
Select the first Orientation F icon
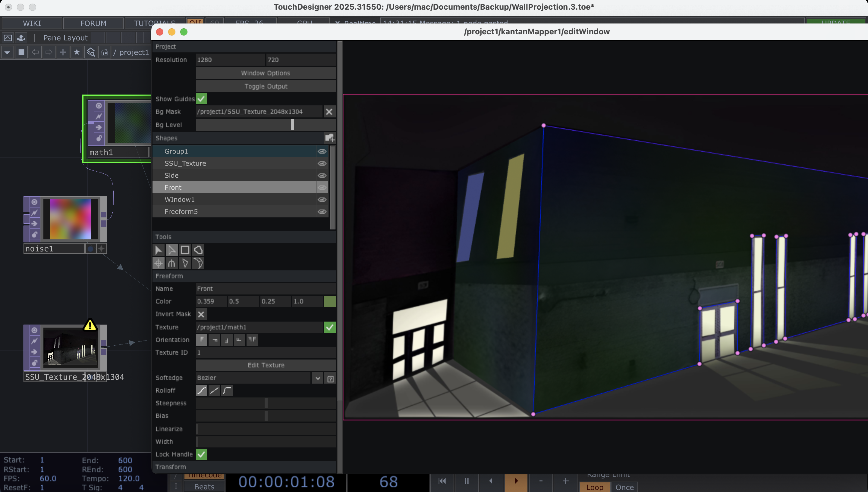pos(202,340)
